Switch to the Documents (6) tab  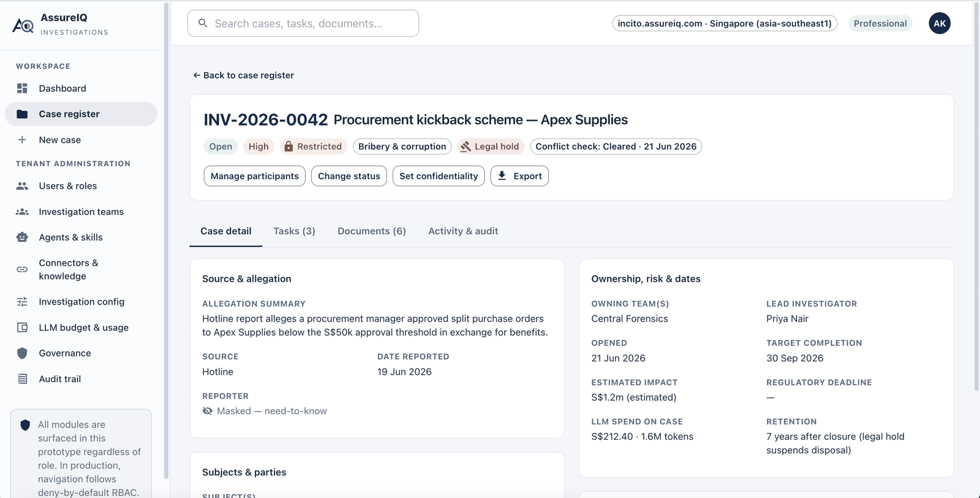click(372, 231)
